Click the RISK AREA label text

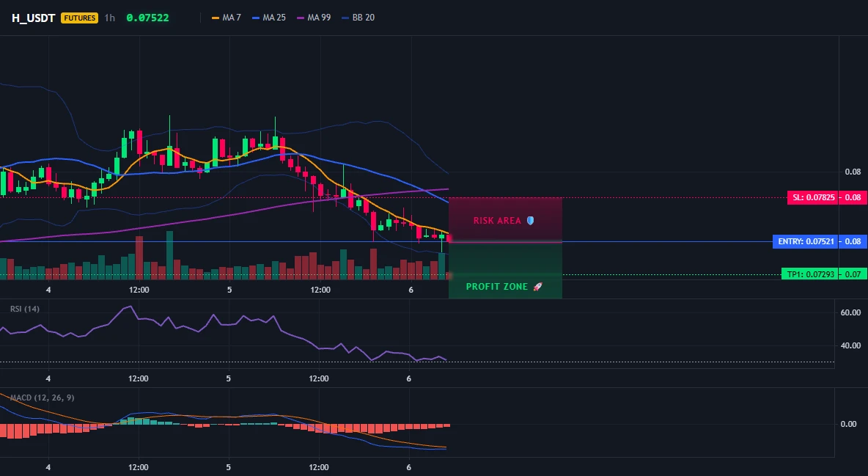click(x=497, y=221)
